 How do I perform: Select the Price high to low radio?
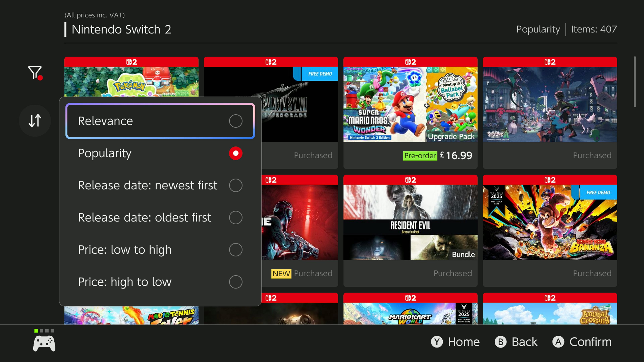click(235, 282)
